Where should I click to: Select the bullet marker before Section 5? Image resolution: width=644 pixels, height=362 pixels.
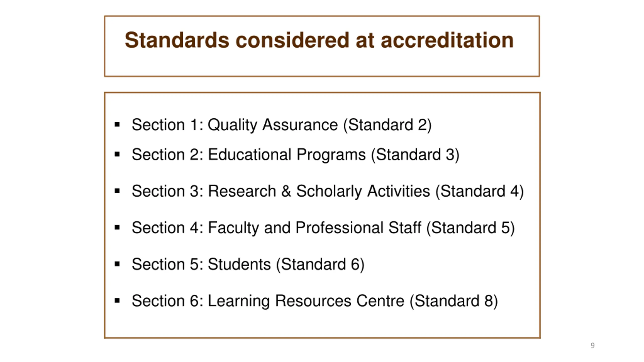point(117,264)
